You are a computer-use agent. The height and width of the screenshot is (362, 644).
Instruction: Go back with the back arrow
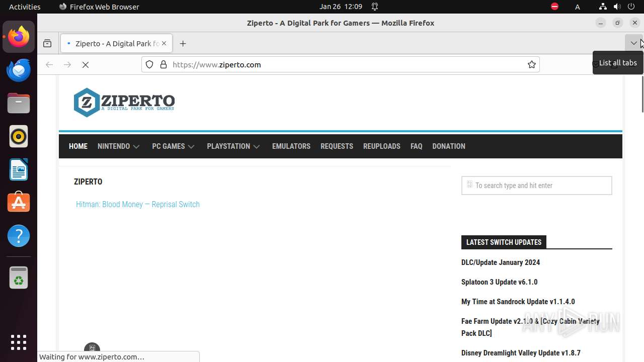(49, 65)
